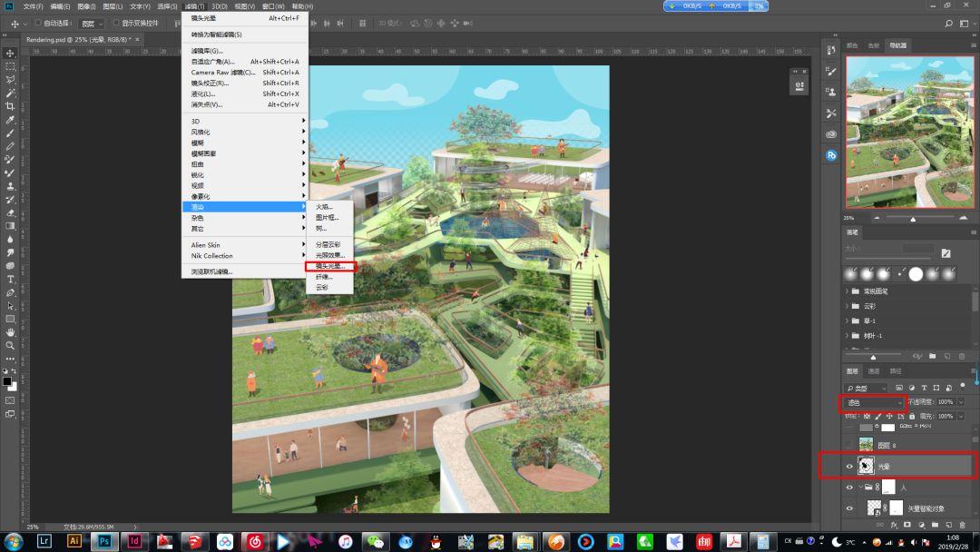Hide the 人 group layer eye icon
Image resolution: width=980 pixels, height=552 pixels.
tap(849, 487)
